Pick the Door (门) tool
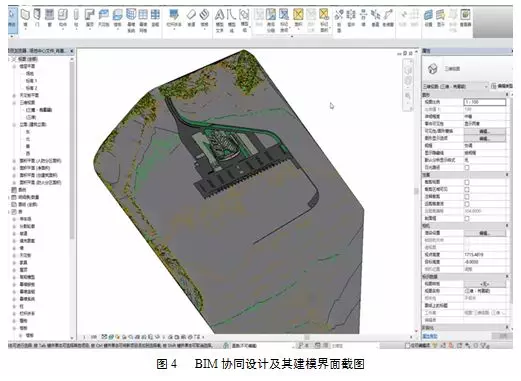Screen dimensions: 521x381 37,18
